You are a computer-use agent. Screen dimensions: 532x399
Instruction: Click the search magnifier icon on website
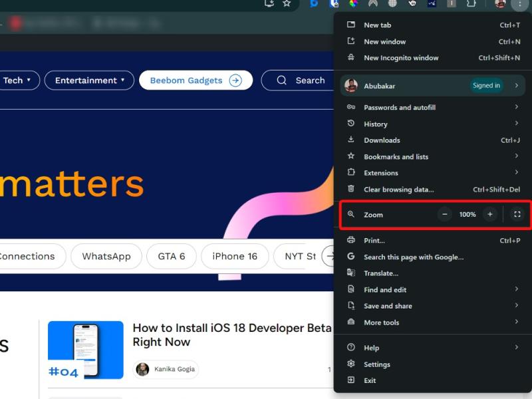click(x=282, y=80)
